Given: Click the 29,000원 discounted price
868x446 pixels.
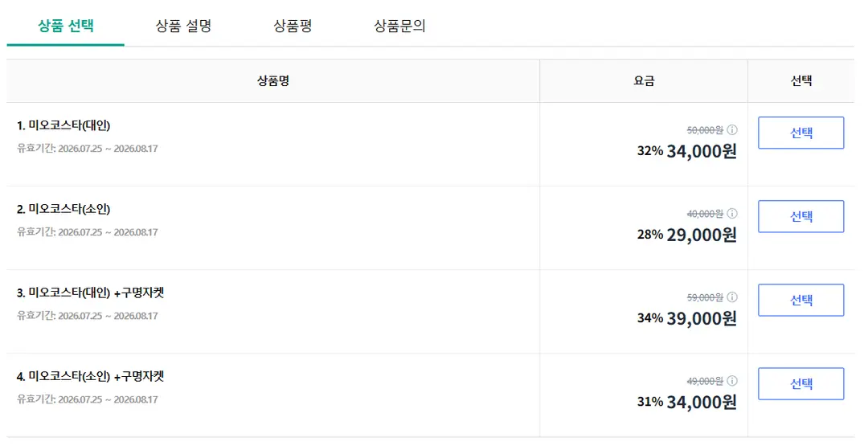Looking at the screenshot, I should coord(702,235).
